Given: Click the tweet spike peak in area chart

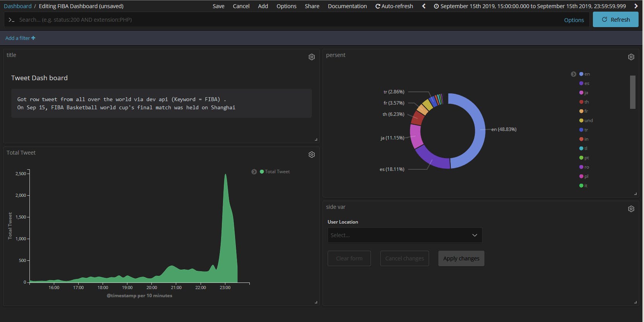Looking at the screenshot, I should point(225,175).
